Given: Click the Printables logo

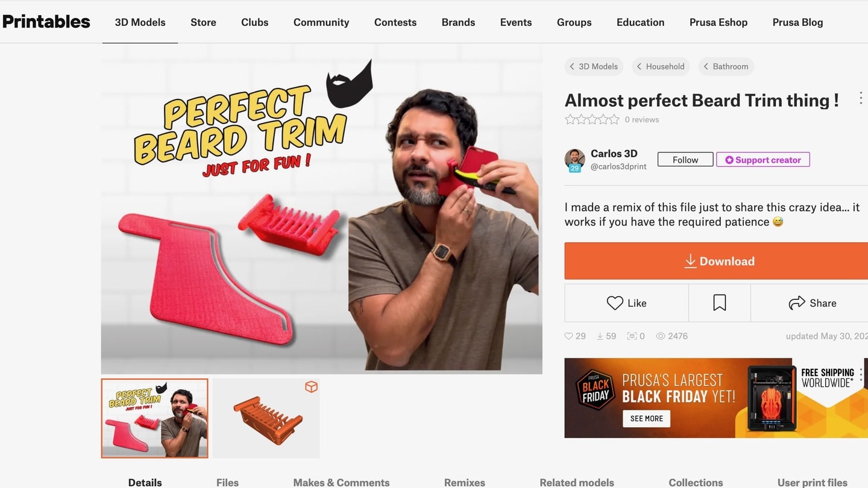Looking at the screenshot, I should tap(46, 22).
